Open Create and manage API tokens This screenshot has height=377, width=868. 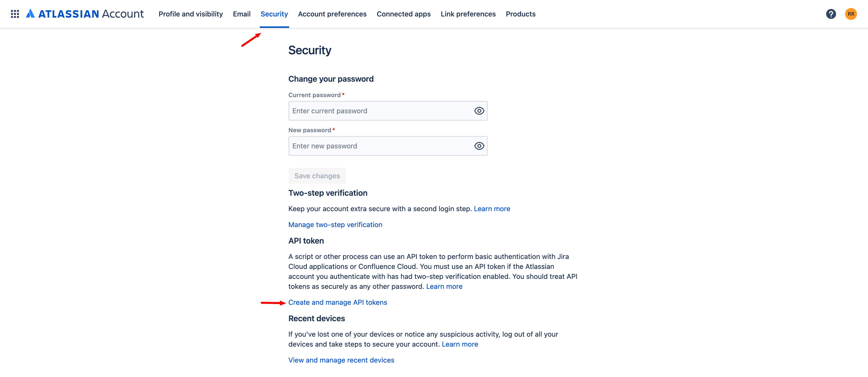(337, 302)
